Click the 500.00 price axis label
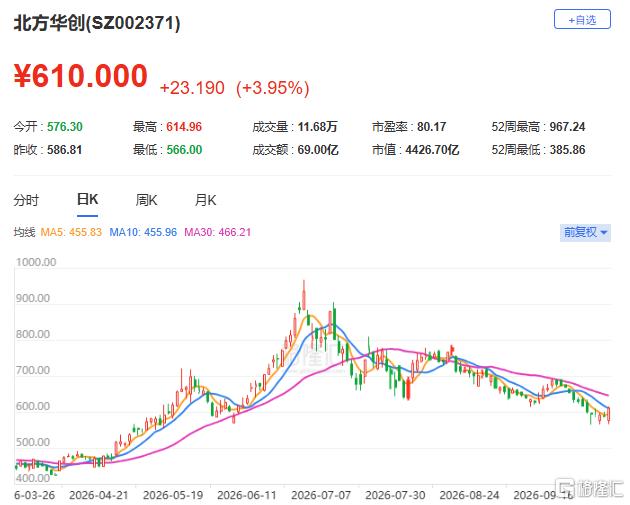 (x=33, y=442)
